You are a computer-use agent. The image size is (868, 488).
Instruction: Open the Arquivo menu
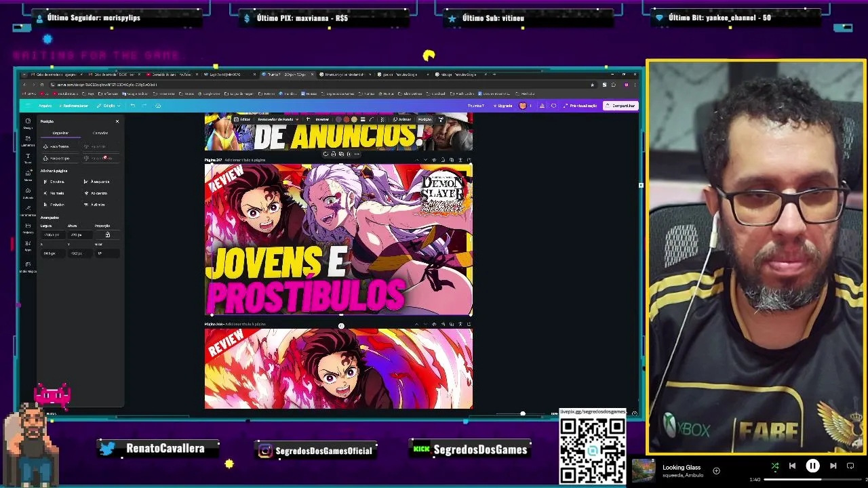(x=45, y=106)
